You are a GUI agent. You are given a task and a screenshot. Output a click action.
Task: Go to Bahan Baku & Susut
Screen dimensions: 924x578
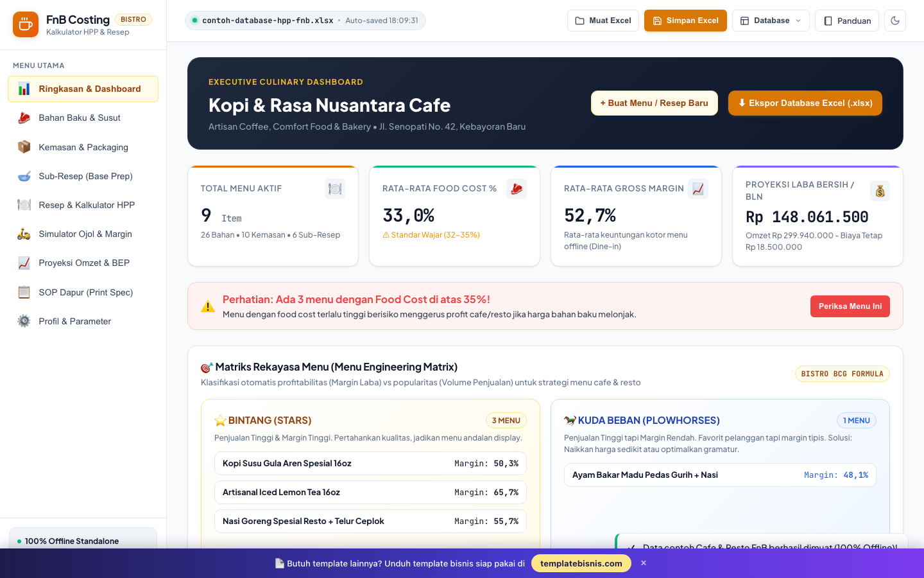[83, 118]
